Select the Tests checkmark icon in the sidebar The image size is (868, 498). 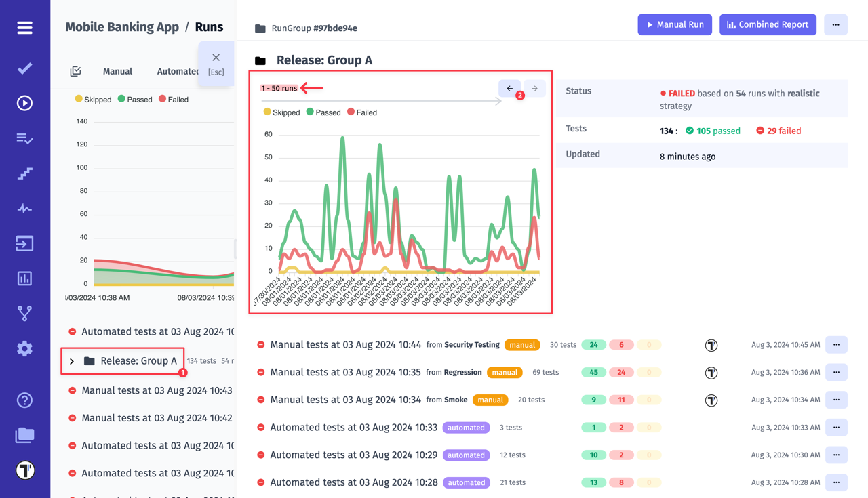coord(24,68)
